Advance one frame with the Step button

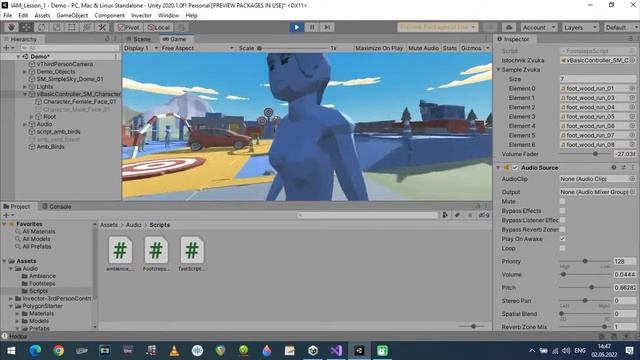point(327,27)
